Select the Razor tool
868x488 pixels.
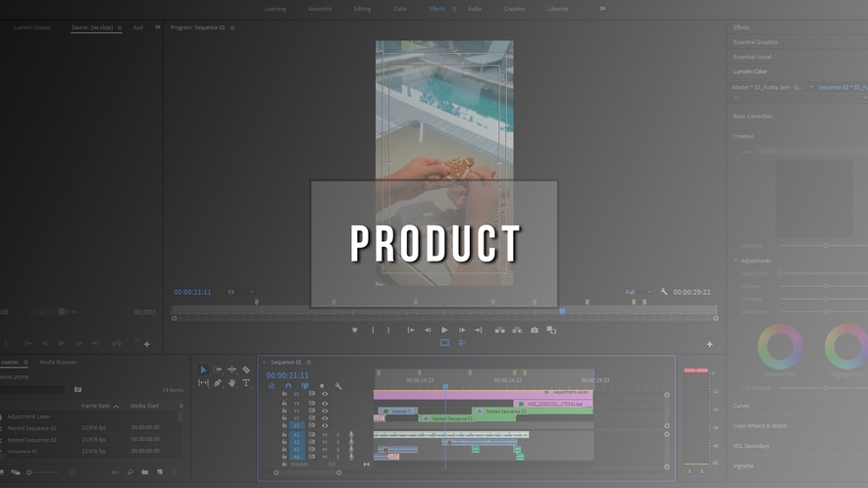246,369
